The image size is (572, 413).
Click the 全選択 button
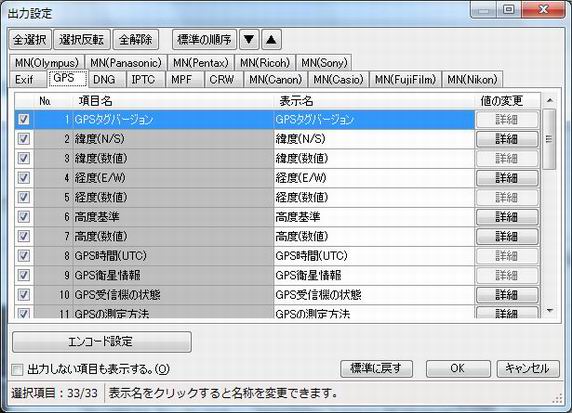30,39
